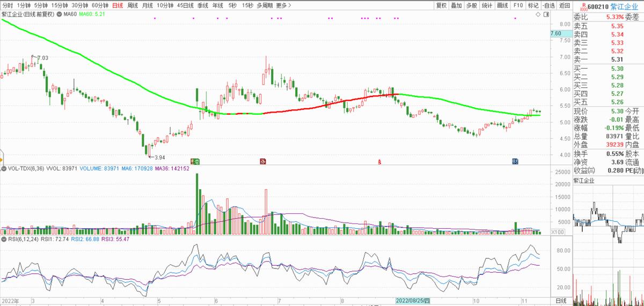The image size is (644, 306).
Task: Click stock code 600210 in quote header
Action: pyautogui.click(x=598, y=6)
